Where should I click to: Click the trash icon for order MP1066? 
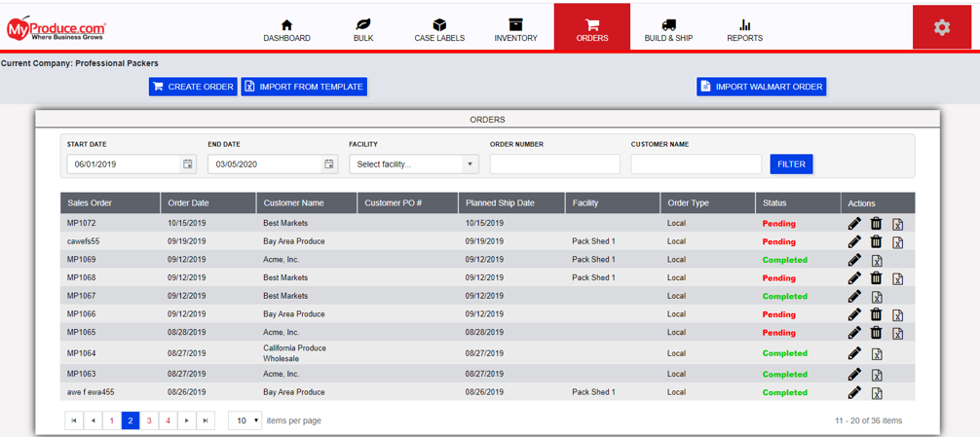pos(876,314)
